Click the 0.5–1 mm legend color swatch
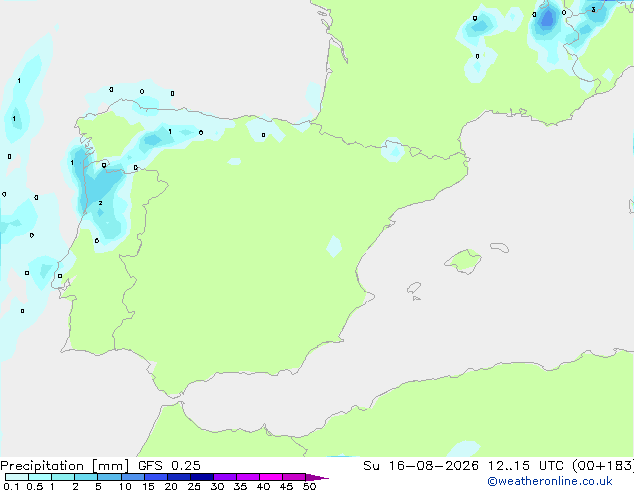Image resolution: width=634 pixels, height=490 pixels. [x=40, y=477]
